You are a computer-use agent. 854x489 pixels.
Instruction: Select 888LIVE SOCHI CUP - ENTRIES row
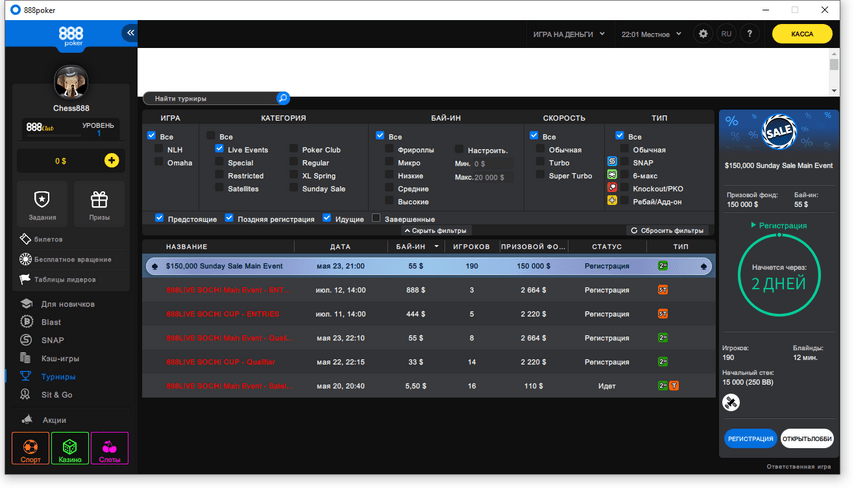point(429,314)
